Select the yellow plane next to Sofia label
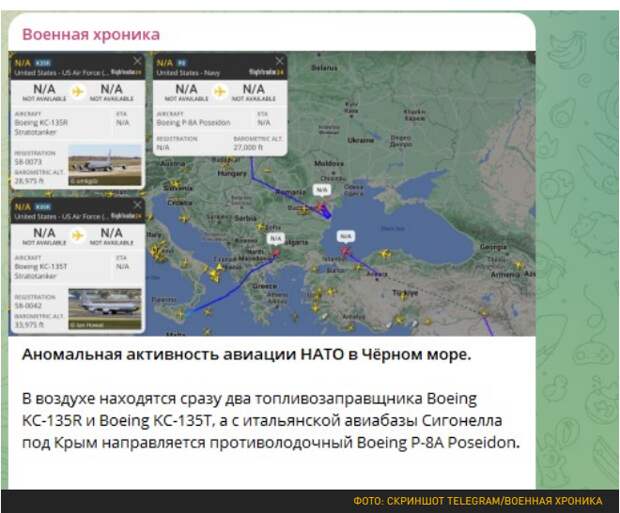 pyautogui.click(x=261, y=227)
